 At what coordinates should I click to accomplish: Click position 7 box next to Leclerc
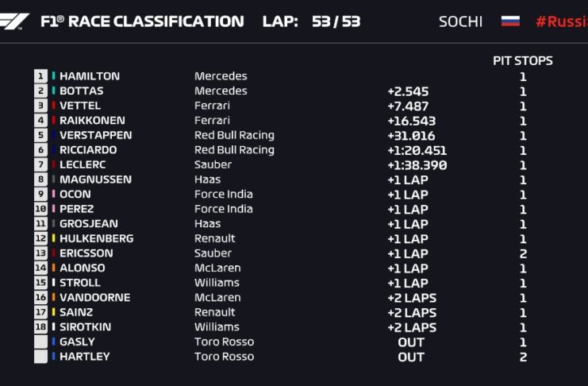tap(40, 165)
